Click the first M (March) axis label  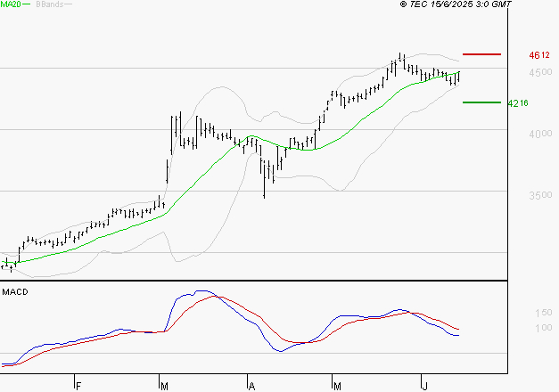click(x=164, y=387)
